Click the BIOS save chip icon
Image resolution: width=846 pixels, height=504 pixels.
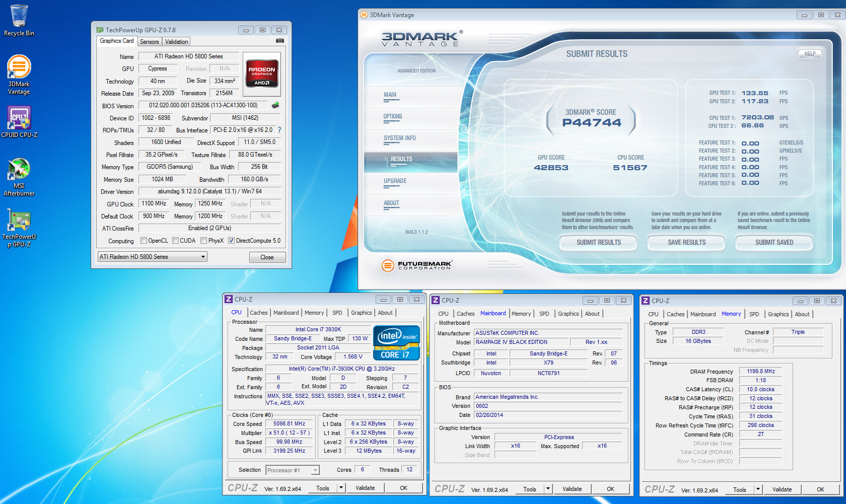pyautogui.click(x=275, y=106)
